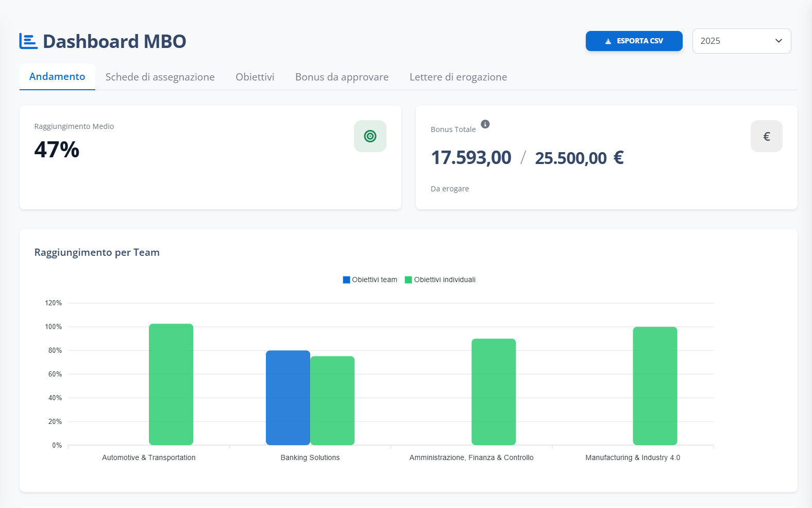Screen dimensions: 812x508
Task: Select the Manufacturing & Industry 4.0 green bar
Action: (655, 386)
